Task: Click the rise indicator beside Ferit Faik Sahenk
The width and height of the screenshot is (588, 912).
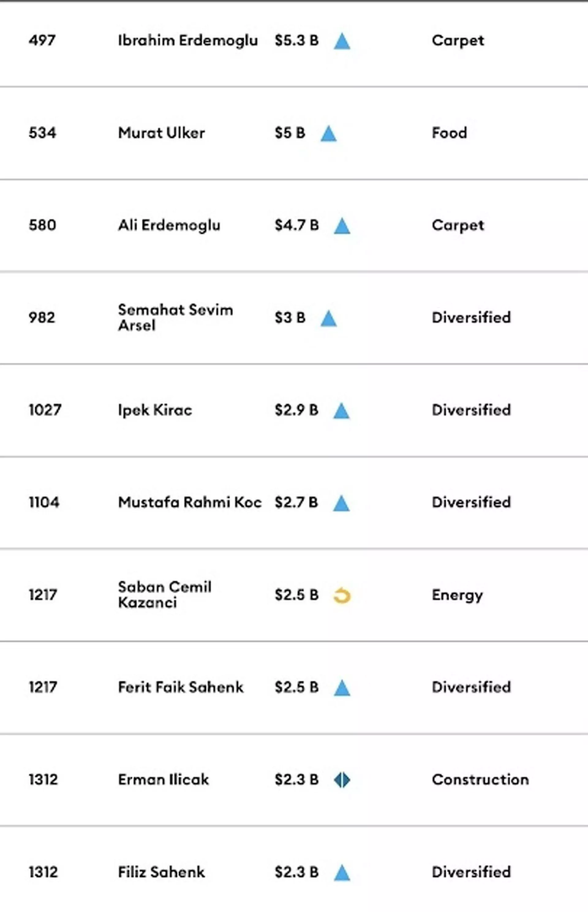Action: pyautogui.click(x=342, y=688)
